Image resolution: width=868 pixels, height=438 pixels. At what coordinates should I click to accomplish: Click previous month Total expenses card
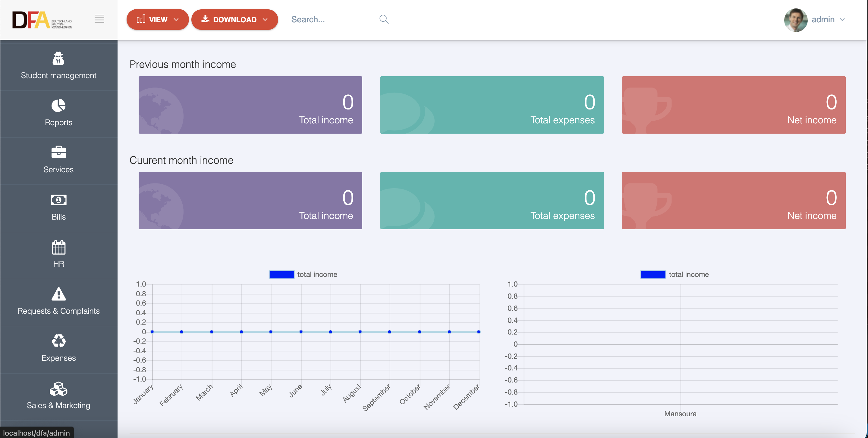pos(492,105)
